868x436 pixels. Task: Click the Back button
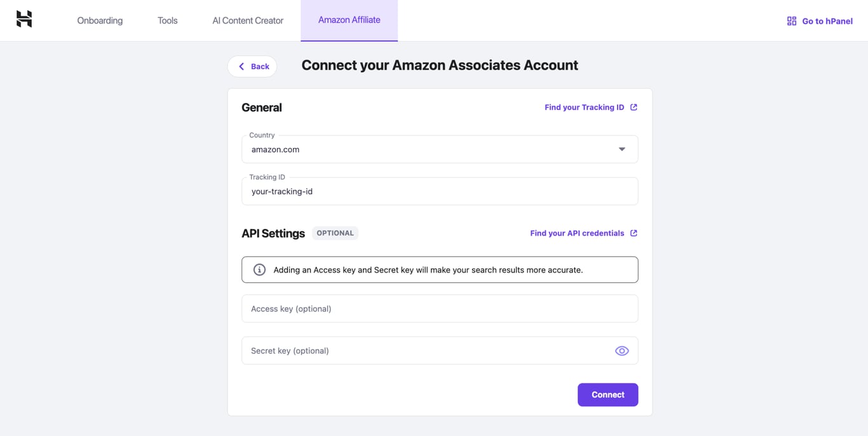(x=252, y=66)
